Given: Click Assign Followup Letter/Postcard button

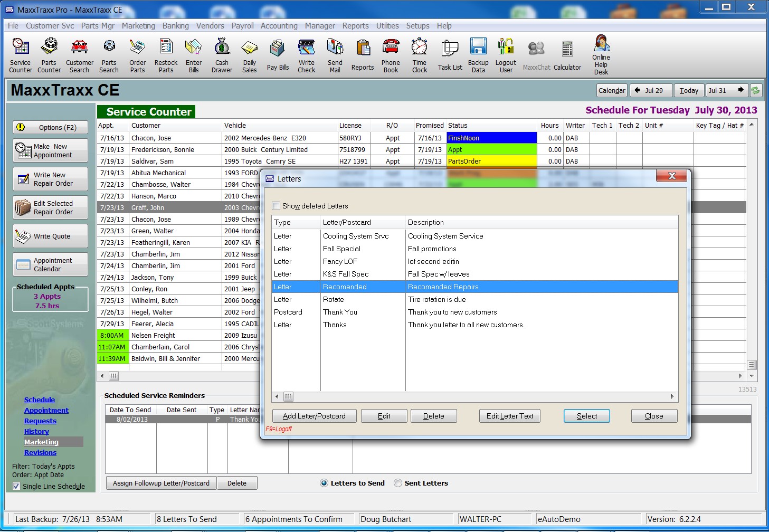Looking at the screenshot, I should click(x=161, y=483).
